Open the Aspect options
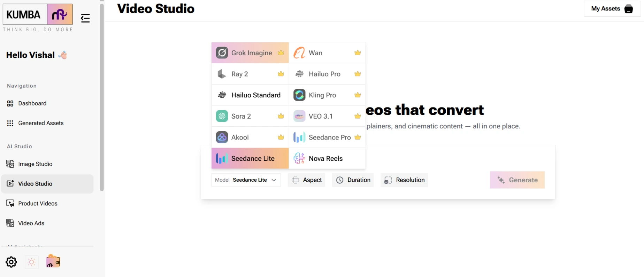 (x=307, y=180)
